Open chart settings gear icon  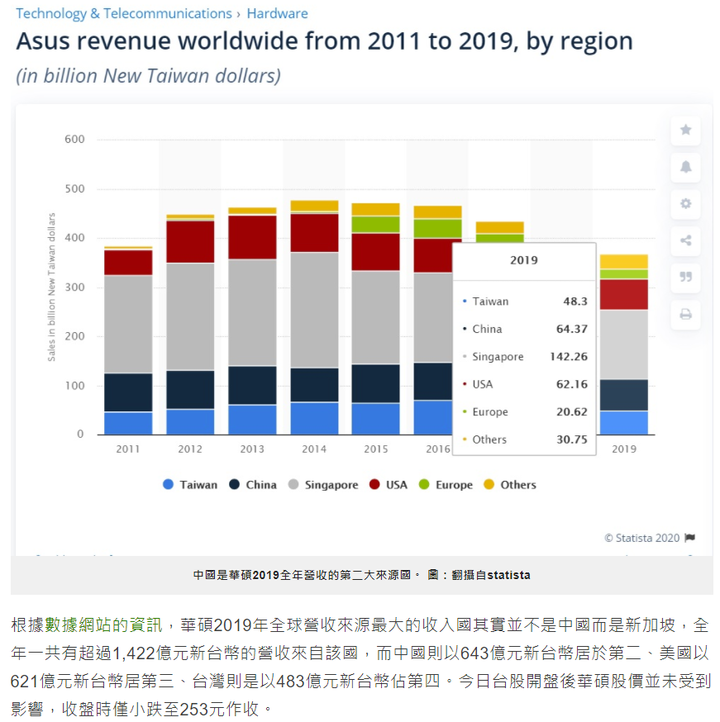point(685,204)
